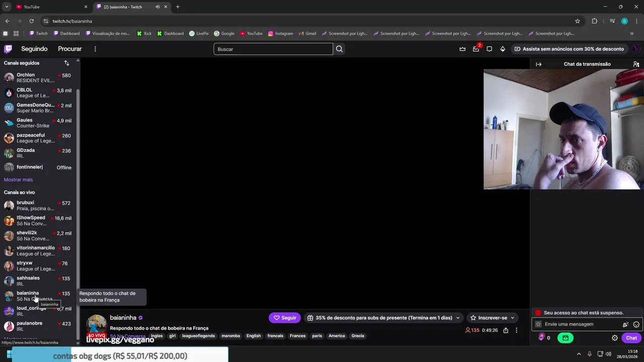Open Kick bookmark
The width and height of the screenshot is (644, 362).
pos(144,34)
